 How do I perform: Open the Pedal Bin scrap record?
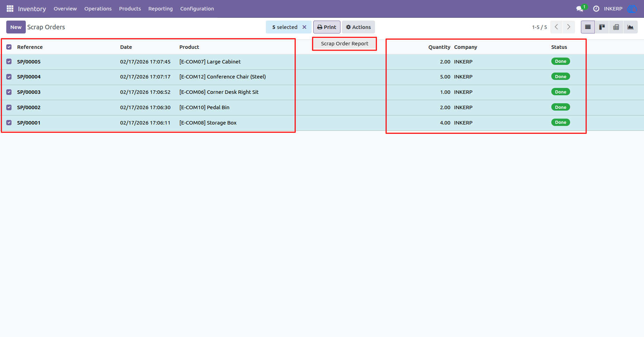click(204, 107)
